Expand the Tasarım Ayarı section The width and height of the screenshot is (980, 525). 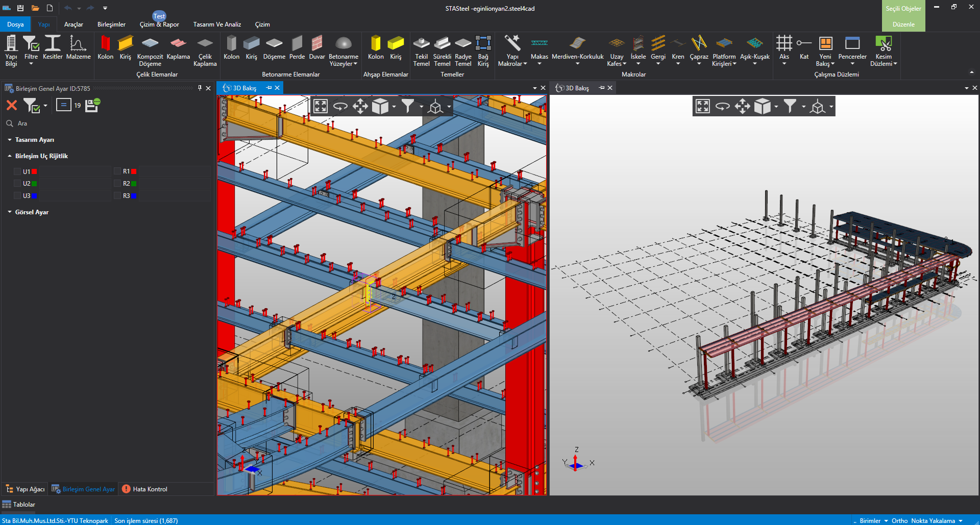pos(34,140)
